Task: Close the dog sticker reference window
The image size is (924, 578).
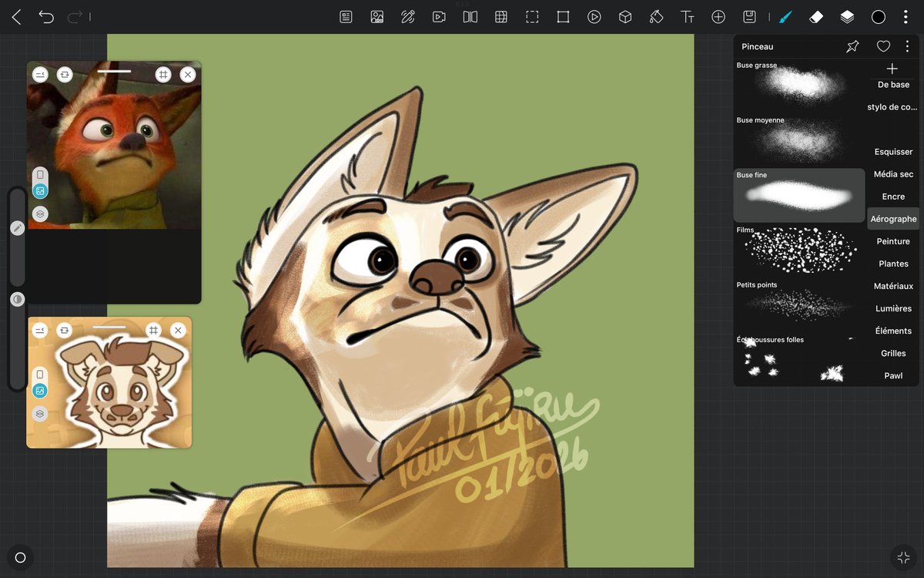Action: [x=178, y=330]
